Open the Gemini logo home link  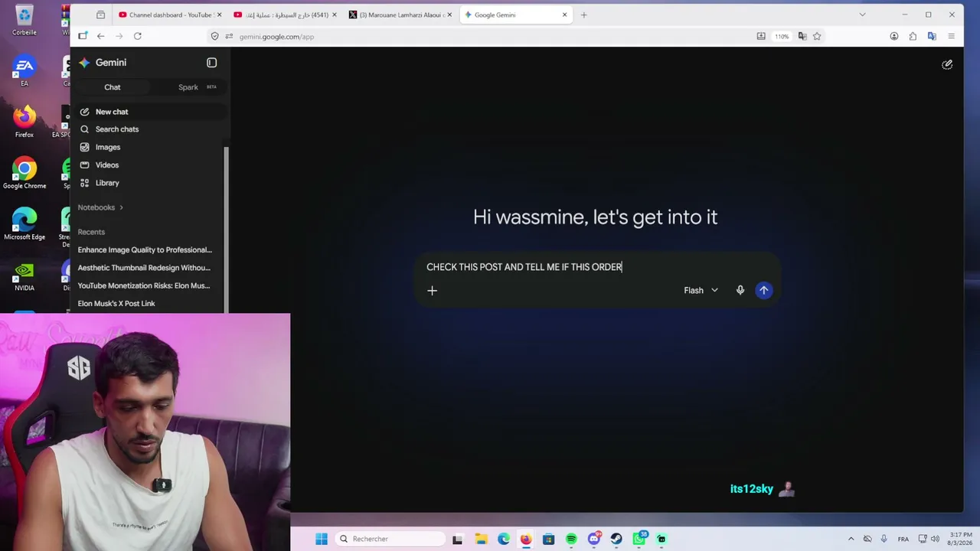pyautogui.click(x=103, y=63)
